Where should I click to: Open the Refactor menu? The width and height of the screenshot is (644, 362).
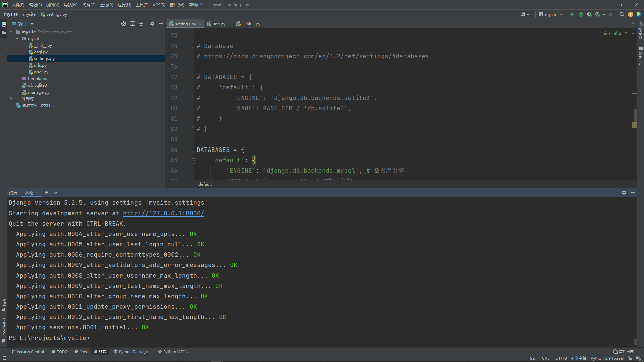coord(106,5)
